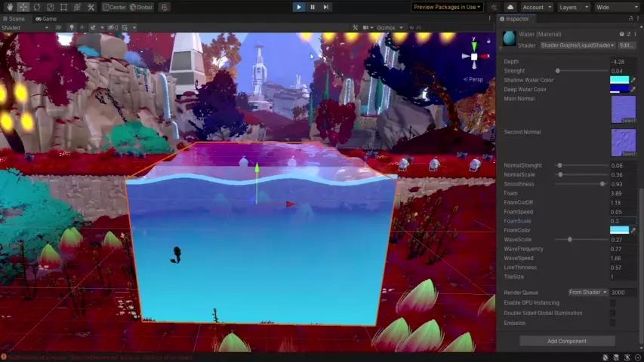The width and height of the screenshot is (644, 362).
Task: Click the Pause button
Action: [312, 7]
